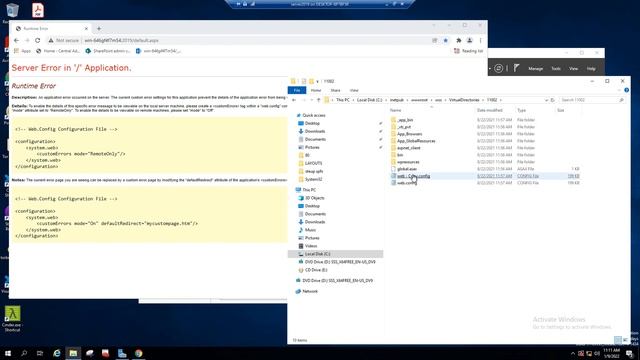Open recent locations dropdown in Explorer

click(311, 100)
